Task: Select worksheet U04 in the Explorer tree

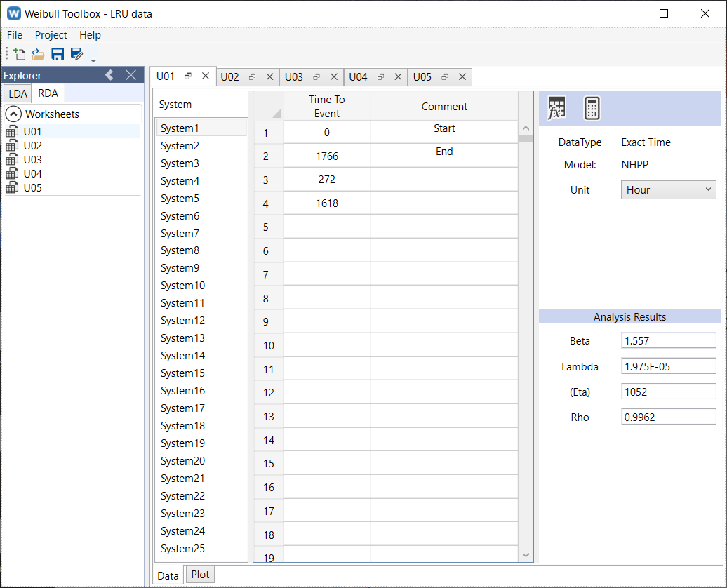Action: (32, 173)
